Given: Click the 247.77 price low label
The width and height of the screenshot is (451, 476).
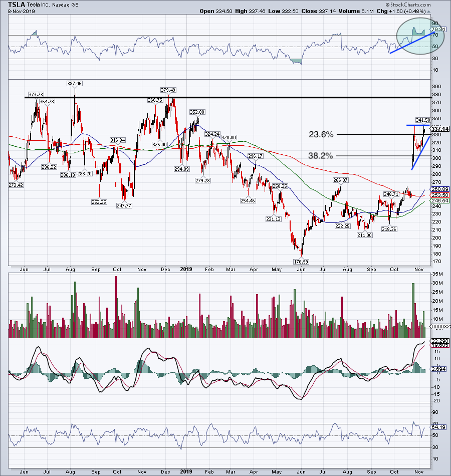Looking at the screenshot, I should click(x=124, y=205).
